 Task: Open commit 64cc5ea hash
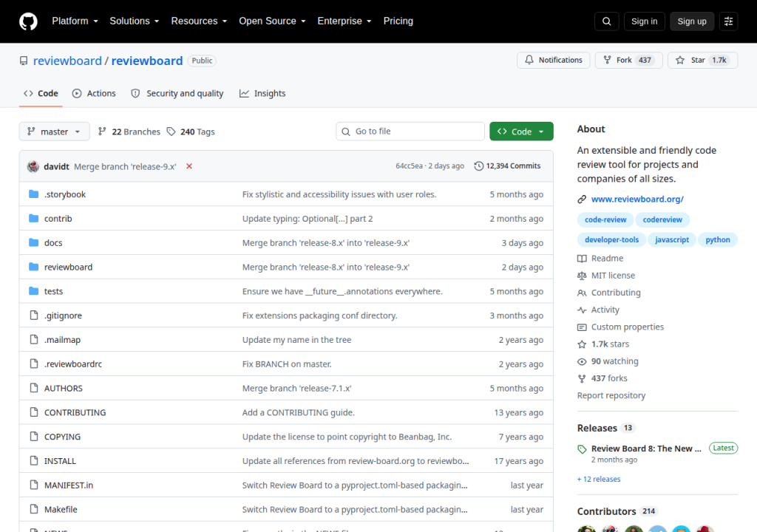pyautogui.click(x=409, y=166)
